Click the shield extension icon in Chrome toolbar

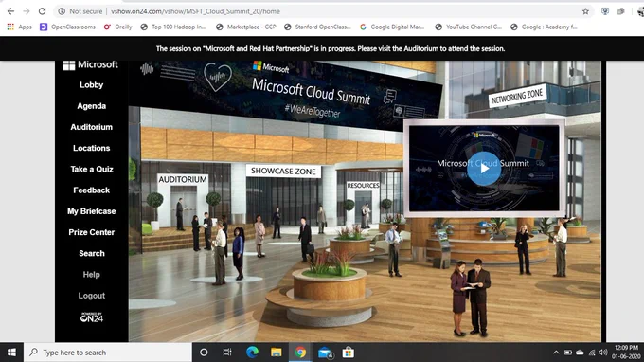[x=605, y=11]
